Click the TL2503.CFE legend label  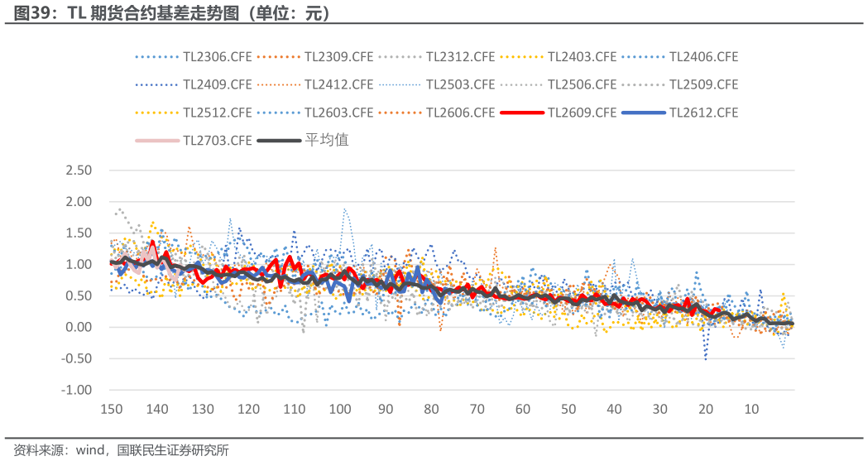[x=461, y=84]
